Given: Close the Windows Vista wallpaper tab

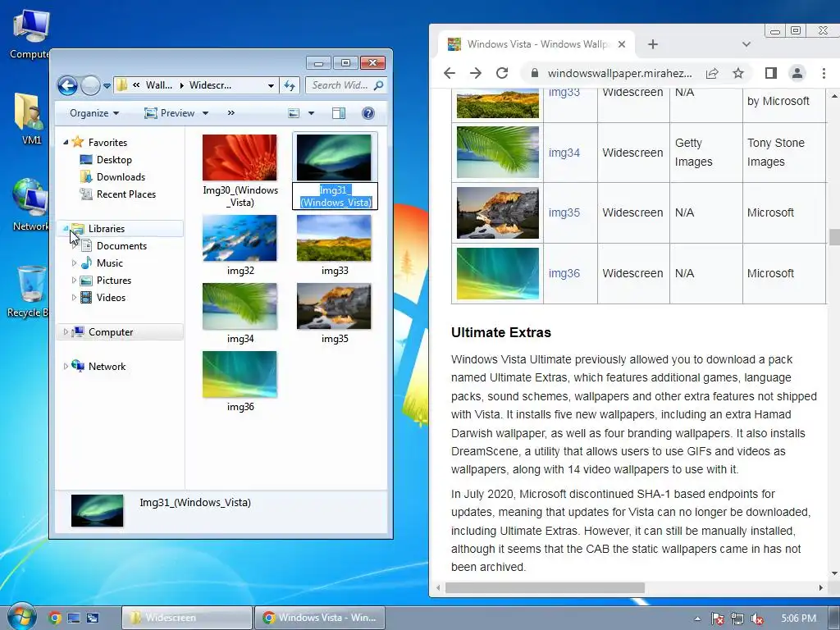Looking at the screenshot, I should [622, 44].
